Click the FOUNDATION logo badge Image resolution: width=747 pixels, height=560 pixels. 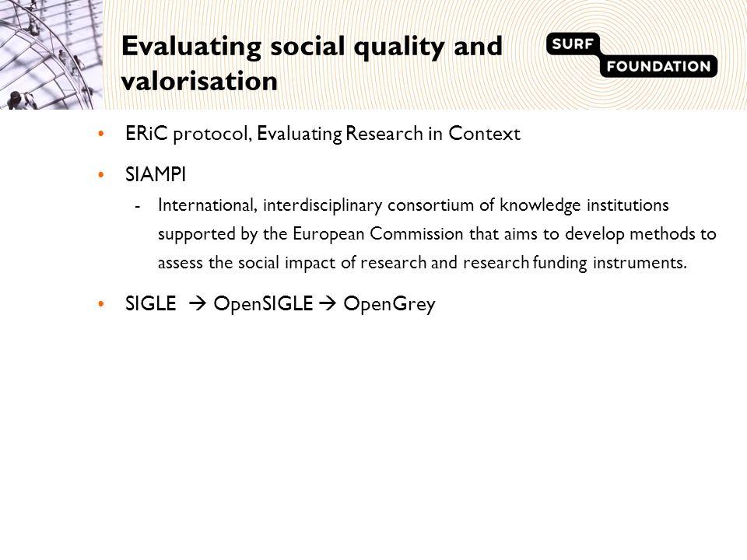(658, 65)
